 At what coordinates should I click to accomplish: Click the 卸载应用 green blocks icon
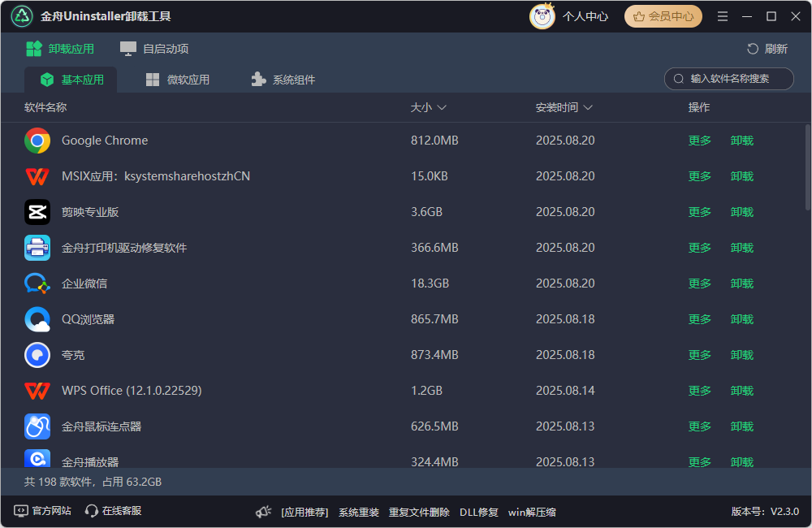(x=34, y=49)
